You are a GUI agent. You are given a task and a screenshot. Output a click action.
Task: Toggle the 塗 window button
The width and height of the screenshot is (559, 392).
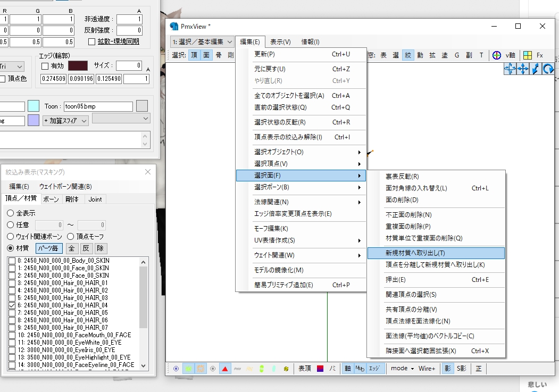(445, 55)
